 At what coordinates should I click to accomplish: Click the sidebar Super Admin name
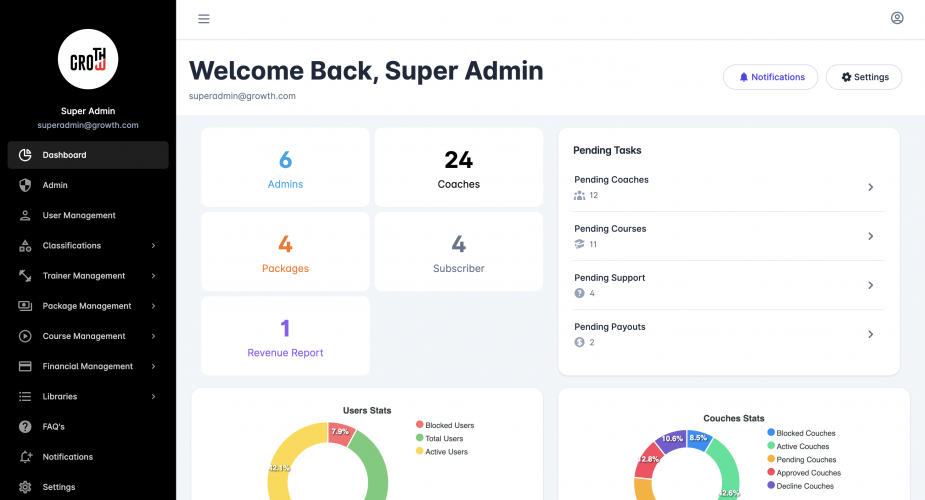(x=88, y=111)
